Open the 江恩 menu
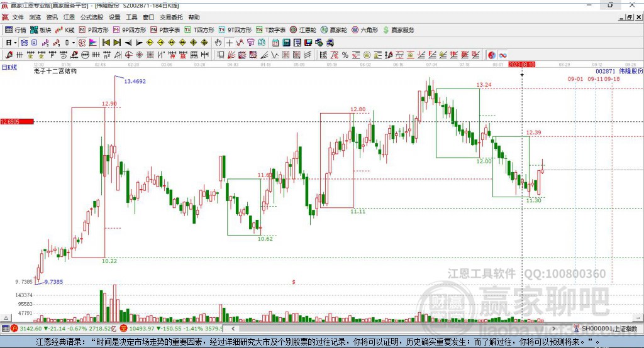 tap(69, 17)
